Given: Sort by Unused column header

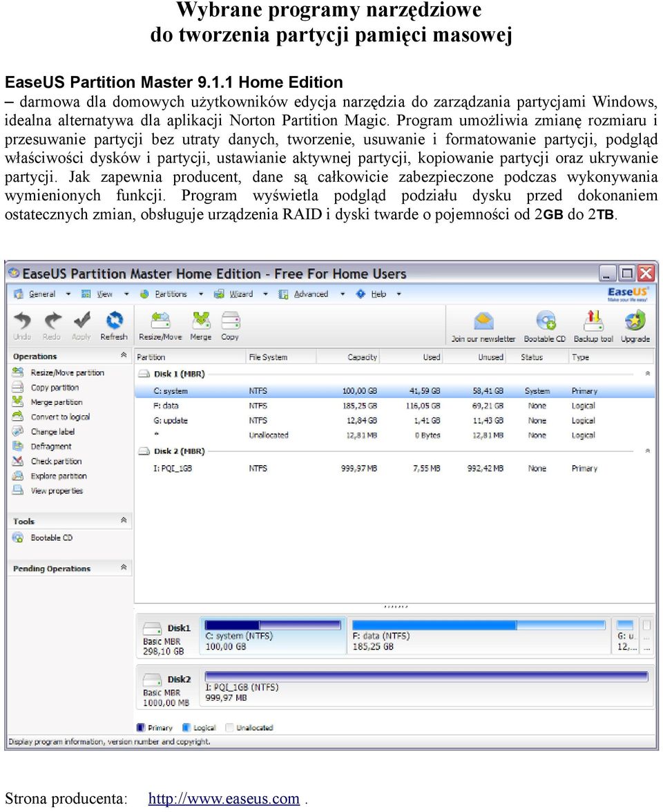Looking at the screenshot, I should point(474,357).
